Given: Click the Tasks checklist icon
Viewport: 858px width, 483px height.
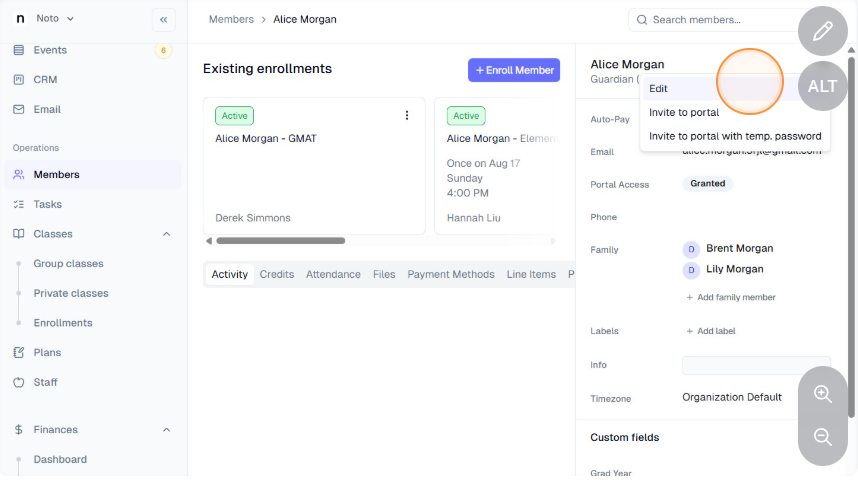Looking at the screenshot, I should point(19,204).
